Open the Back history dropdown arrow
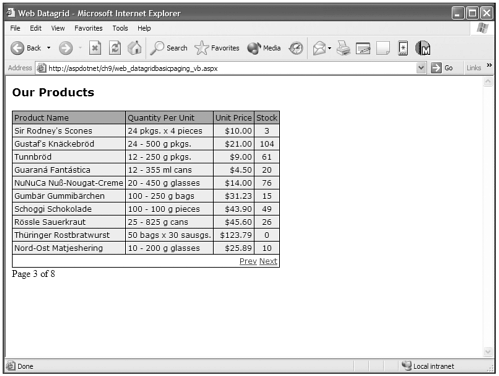Image resolution: width=499 pixels, height=376 pixels. 49,48
